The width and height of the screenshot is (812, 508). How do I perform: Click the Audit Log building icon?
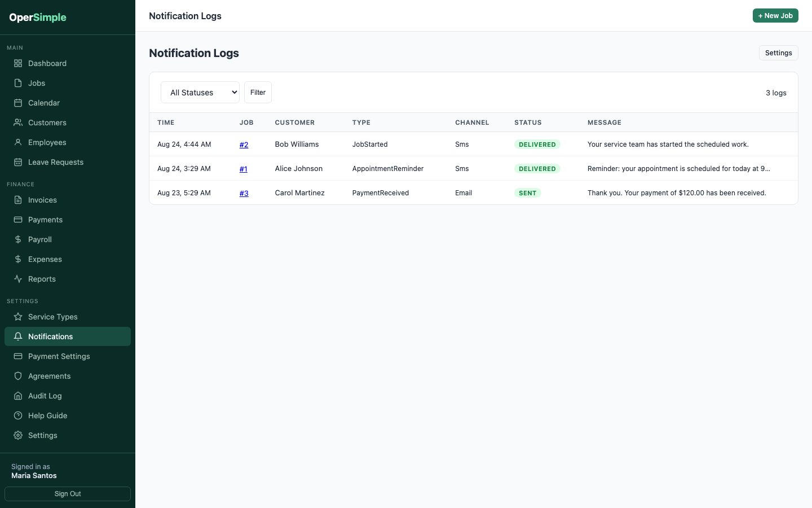18,396
